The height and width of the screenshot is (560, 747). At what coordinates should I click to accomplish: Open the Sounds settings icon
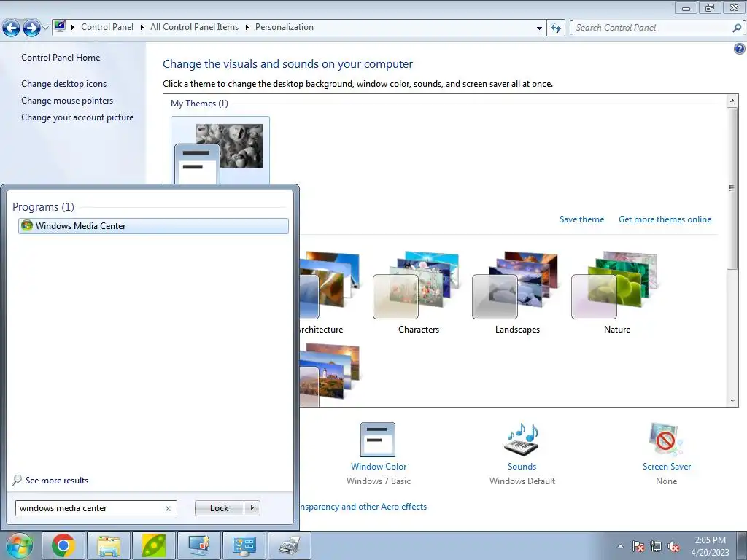[522, 440]
